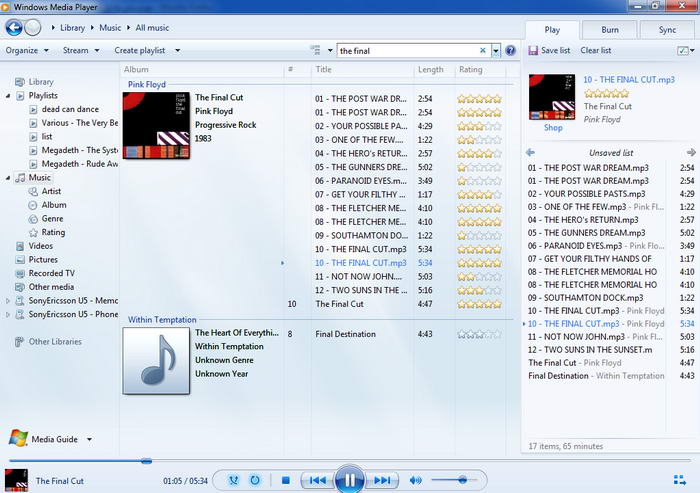Open the Help question mark icon
Viewport: 700px width, 493px height.
tap(510, 50)
